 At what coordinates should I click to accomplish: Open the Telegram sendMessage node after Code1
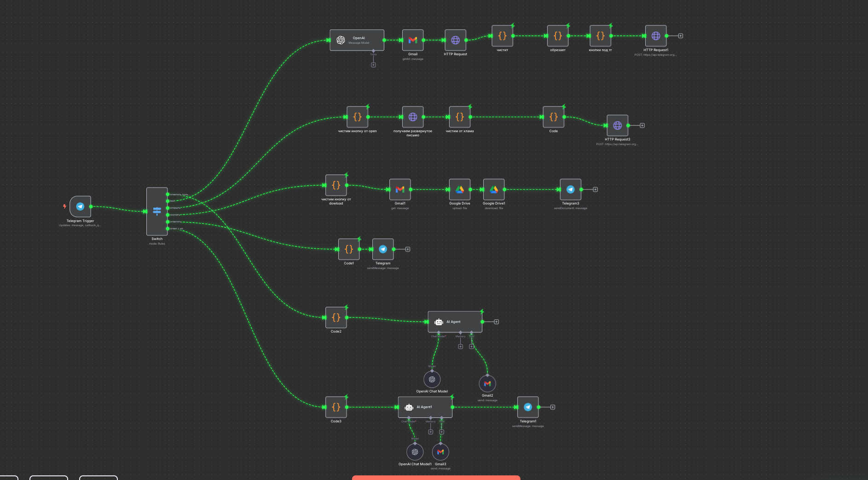[x=383, y=249]
